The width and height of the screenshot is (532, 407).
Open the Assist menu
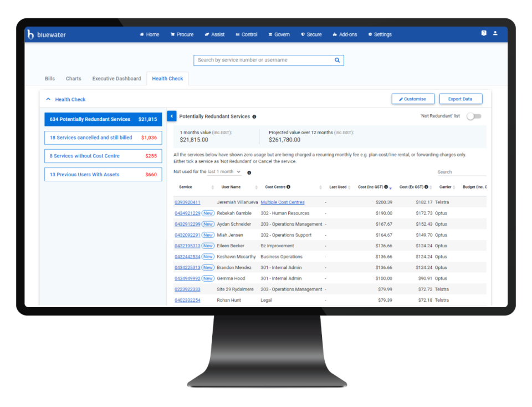214,34
